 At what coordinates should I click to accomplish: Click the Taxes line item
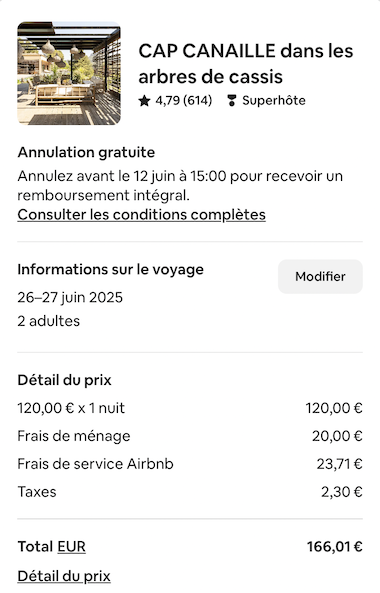point(190,492)
